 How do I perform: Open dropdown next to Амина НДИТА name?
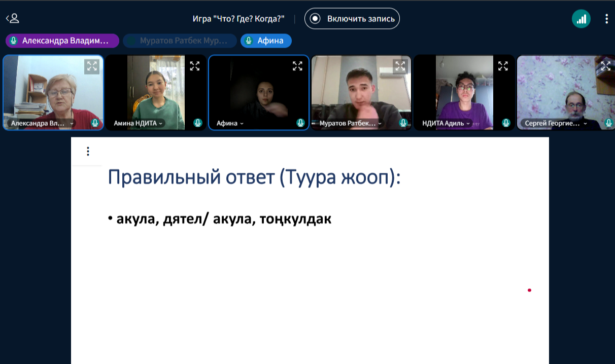click(161, 123)
